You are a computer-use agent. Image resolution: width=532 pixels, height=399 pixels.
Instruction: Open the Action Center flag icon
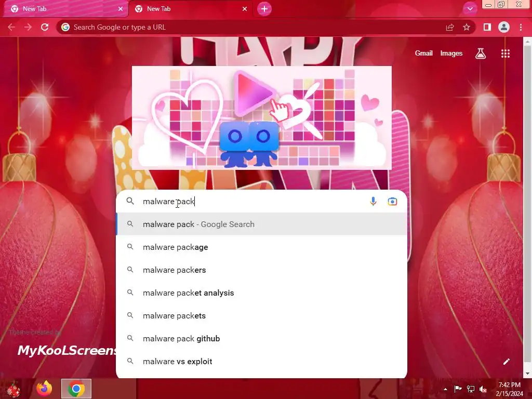458,389
